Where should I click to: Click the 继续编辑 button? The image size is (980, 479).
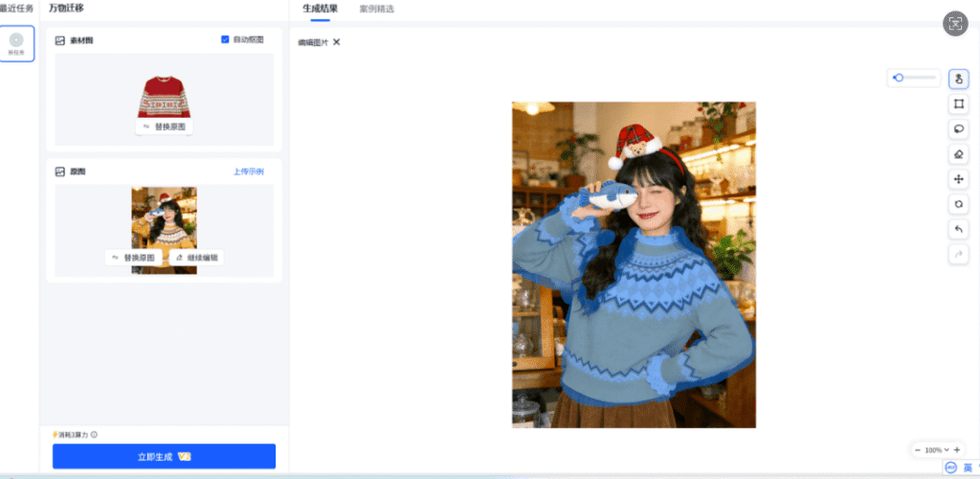(196, 257)
